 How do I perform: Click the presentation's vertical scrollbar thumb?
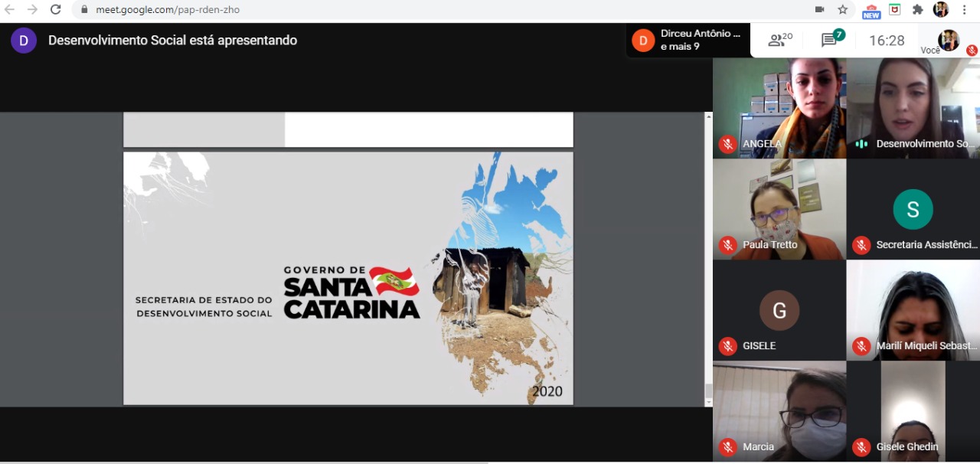coord(709,390)
